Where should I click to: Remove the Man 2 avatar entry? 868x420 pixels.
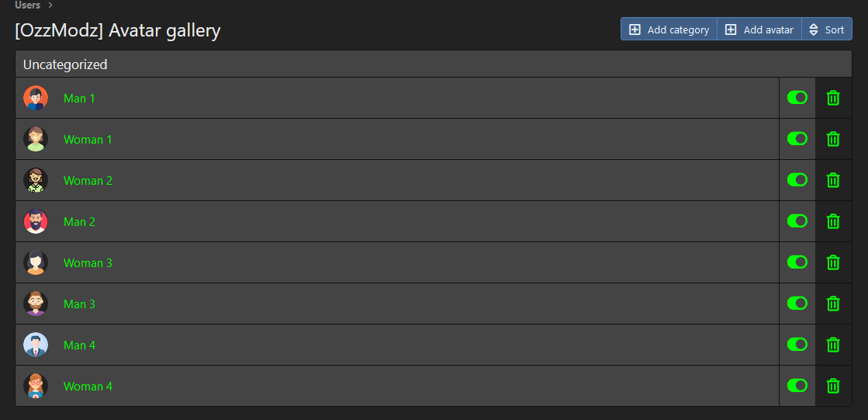833,221
